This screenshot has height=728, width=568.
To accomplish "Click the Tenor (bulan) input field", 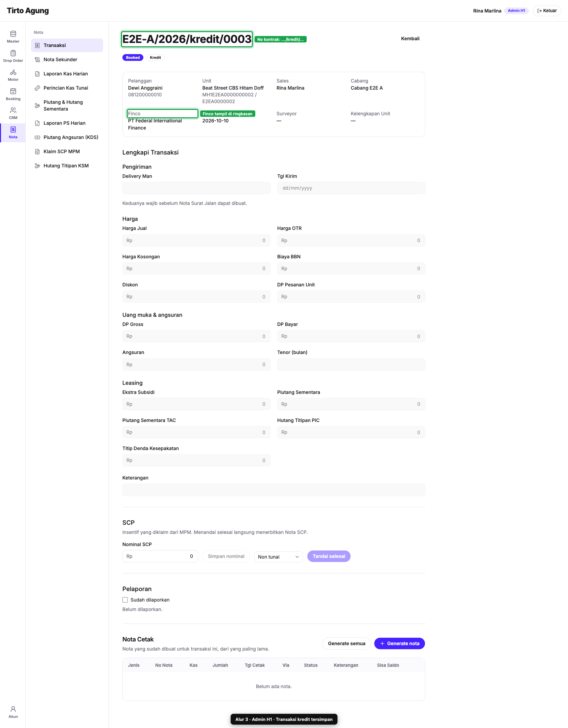I will pos(351,365).
